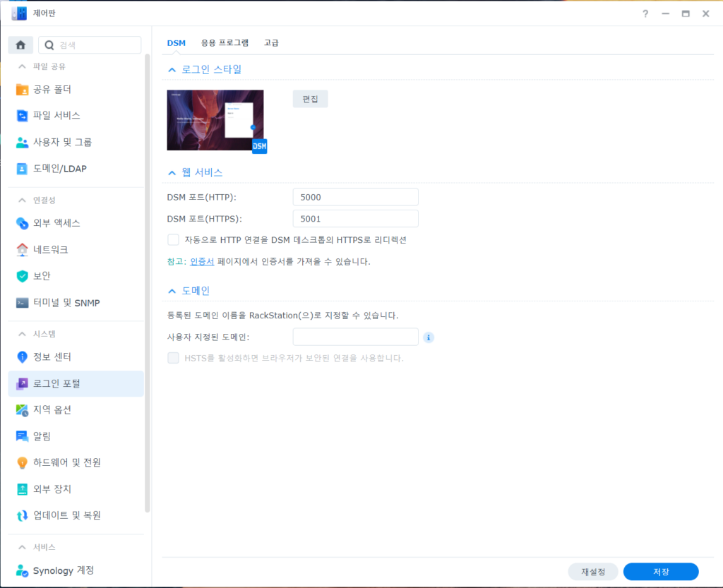Enable automatic HTTP to HTTPS redirect checkbox
The height and width of the screenshot is (588, 723).
[x=173, y=240]
